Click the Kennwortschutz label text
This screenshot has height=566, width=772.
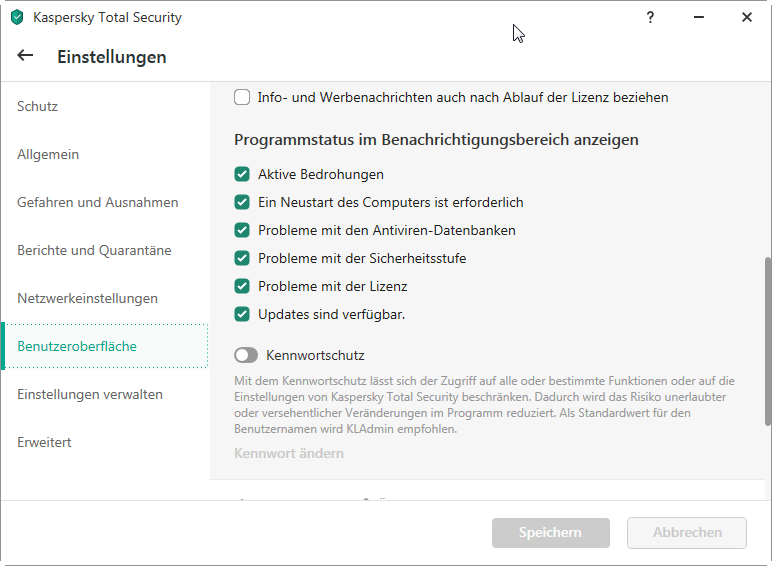click(315, 355)
